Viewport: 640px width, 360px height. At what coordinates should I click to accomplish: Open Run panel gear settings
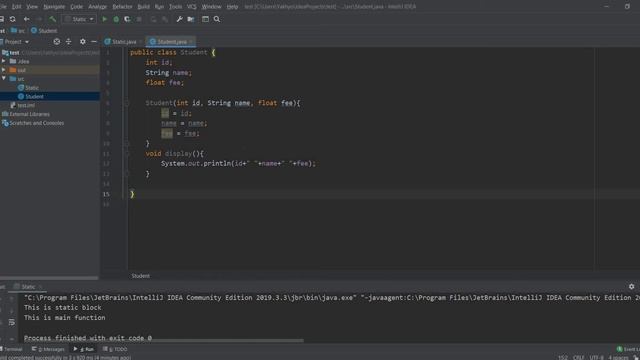coord(631,287)
